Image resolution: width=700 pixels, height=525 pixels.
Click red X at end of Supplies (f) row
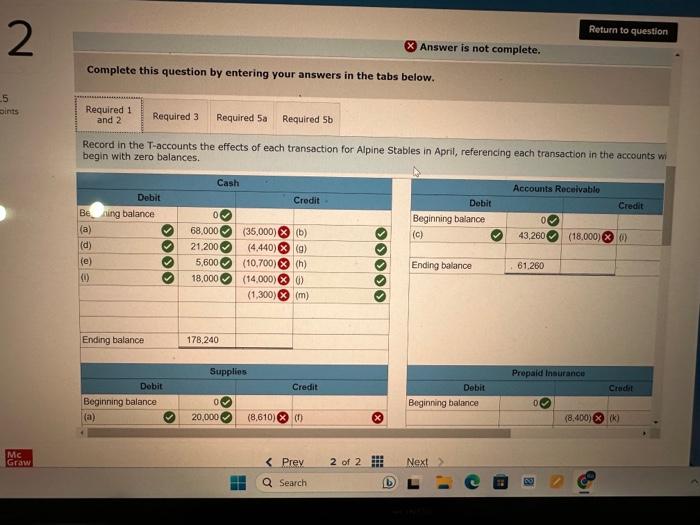378,418
